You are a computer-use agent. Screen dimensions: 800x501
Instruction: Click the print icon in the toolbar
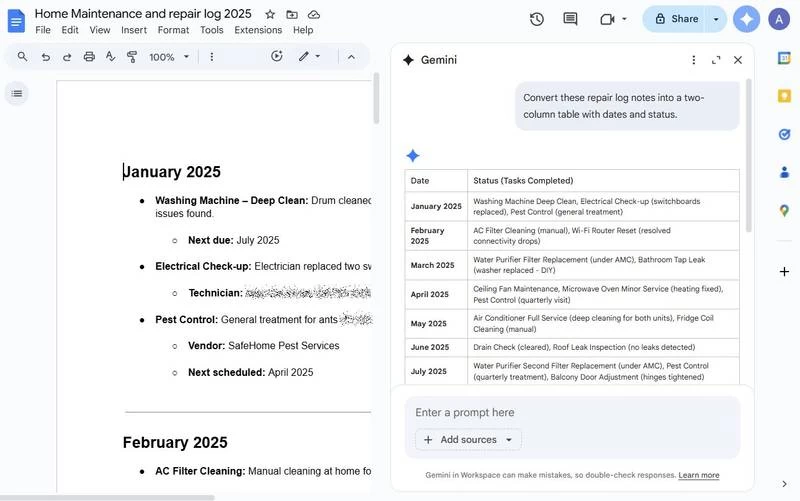tap(89, 57)
